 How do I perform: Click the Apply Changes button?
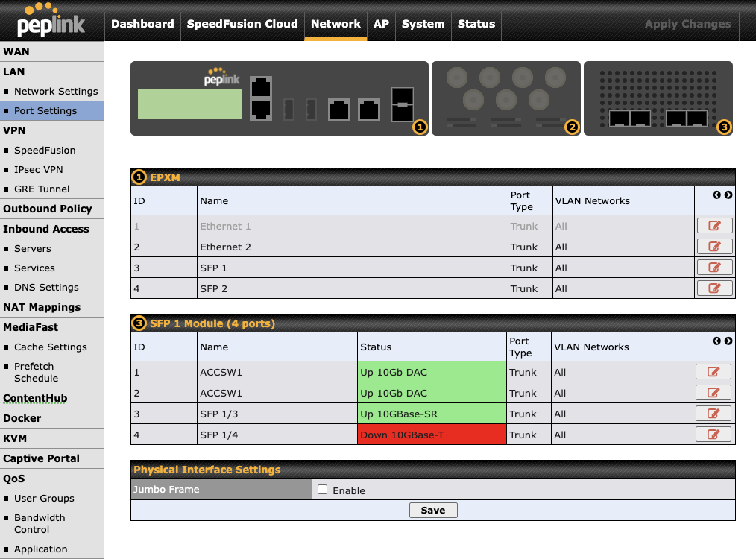tap(688, 24)
